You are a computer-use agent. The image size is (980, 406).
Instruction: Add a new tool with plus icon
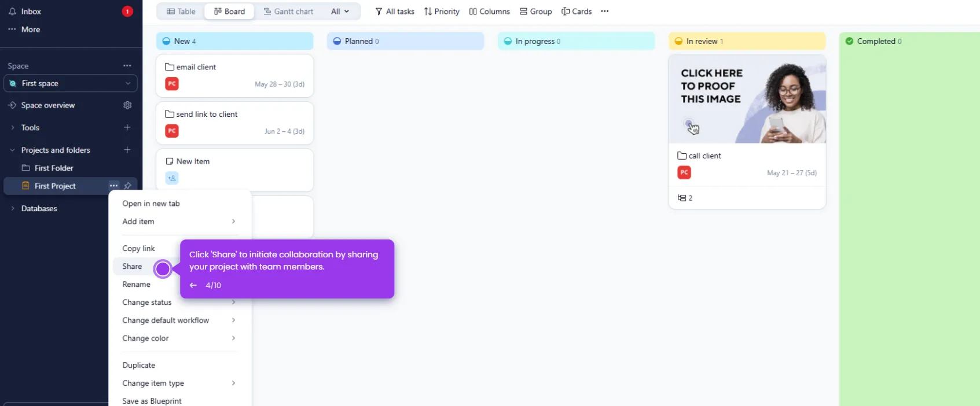click(x=127, y=127)
